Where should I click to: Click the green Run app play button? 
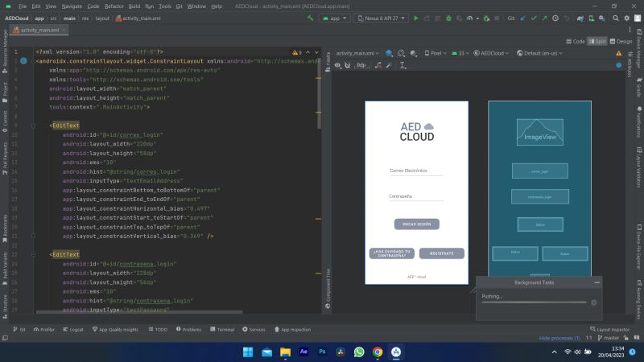[415, 19]
